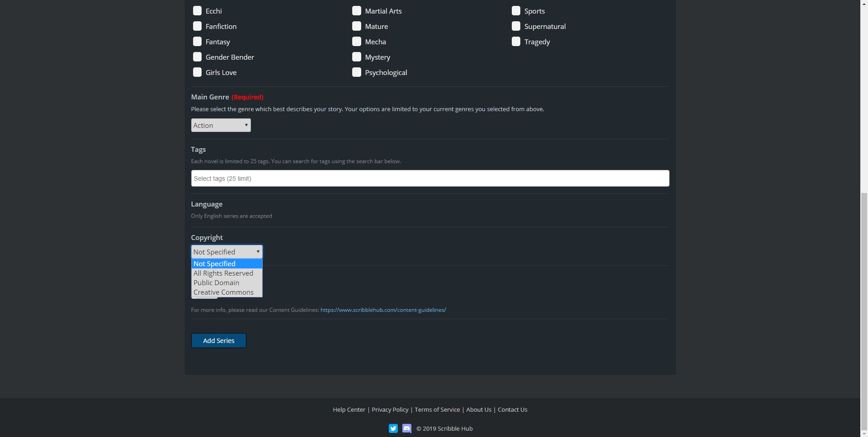Select the Psychological genre checkbox
This screenshot has width=868, height=437.
(x=357, y=72)
